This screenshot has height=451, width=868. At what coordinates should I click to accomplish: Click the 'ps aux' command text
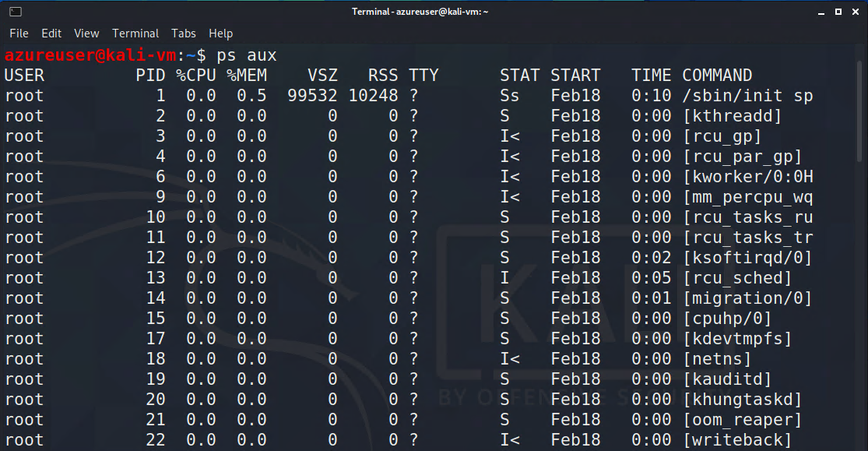[247, 55]
